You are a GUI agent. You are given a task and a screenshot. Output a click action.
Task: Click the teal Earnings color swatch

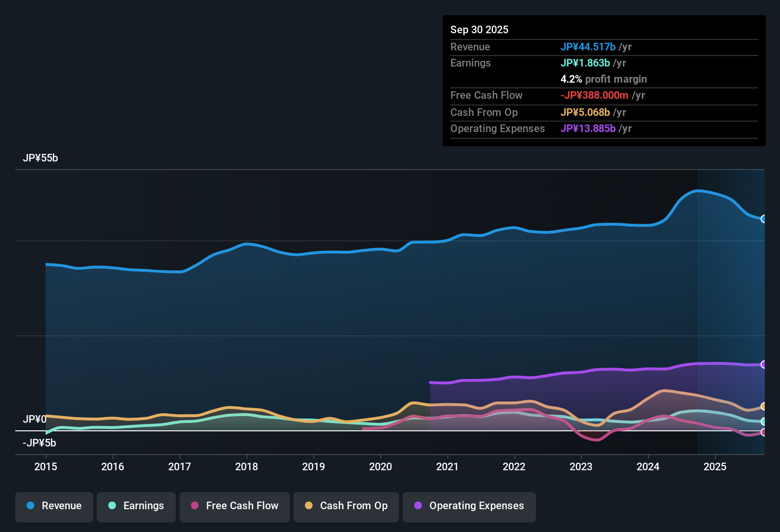click(x=112, y=506)
